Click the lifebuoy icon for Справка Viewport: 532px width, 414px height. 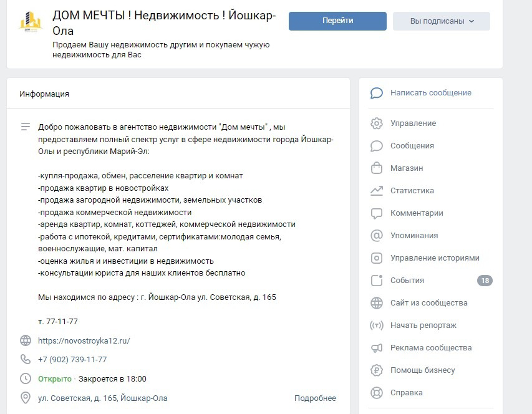click(x=376, y=393)
